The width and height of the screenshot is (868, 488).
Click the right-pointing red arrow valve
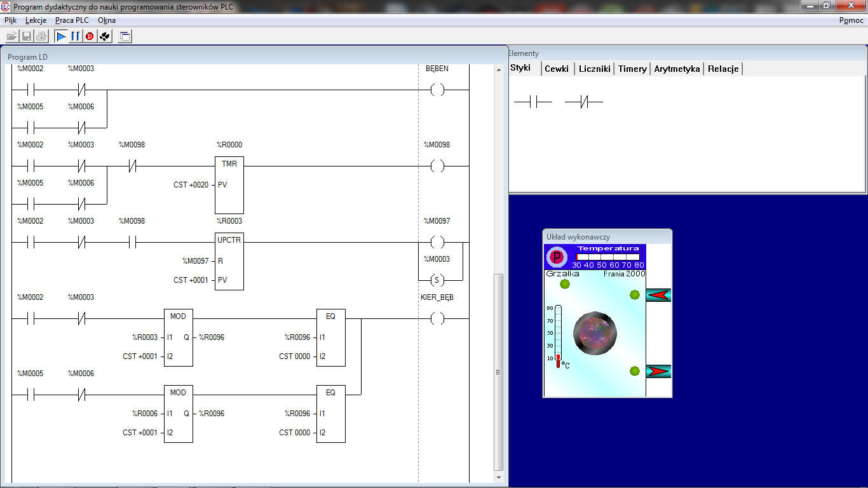pyautogui.click(x=658, y=371)
